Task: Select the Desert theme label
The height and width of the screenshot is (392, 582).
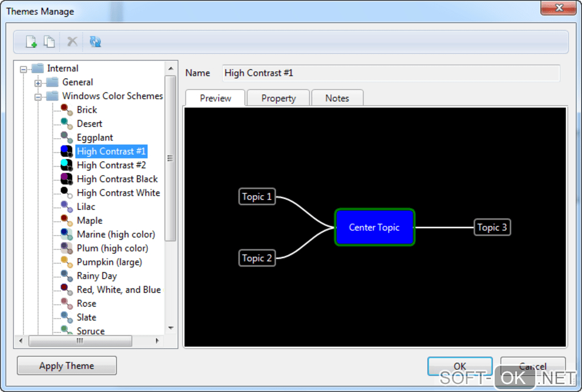Action: 90,124
